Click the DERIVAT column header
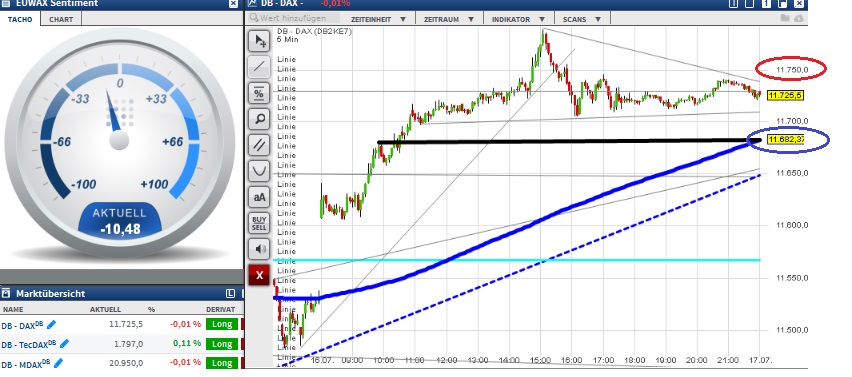The width and height of the screenshot is (852, 377). coord(221,309)
